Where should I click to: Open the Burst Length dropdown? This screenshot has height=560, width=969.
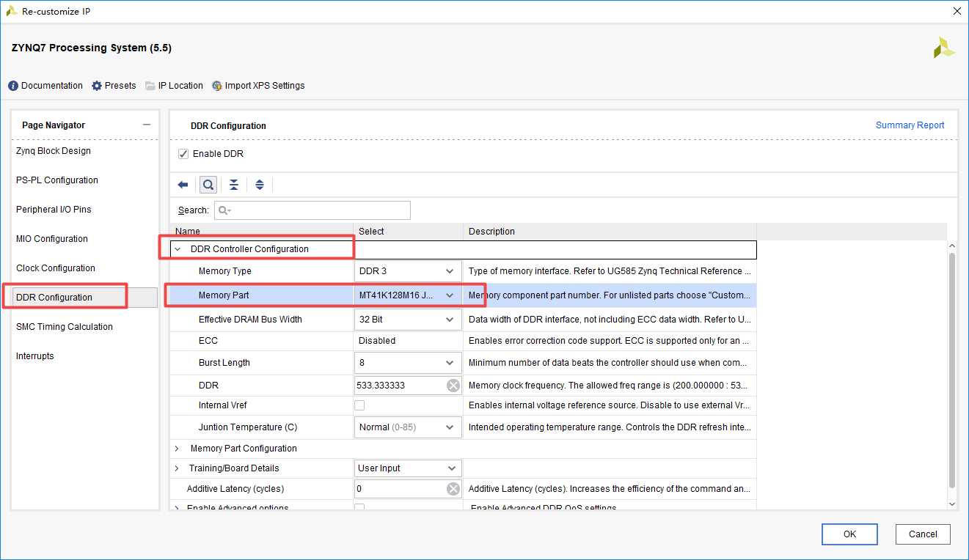click(x=408, y=363)
